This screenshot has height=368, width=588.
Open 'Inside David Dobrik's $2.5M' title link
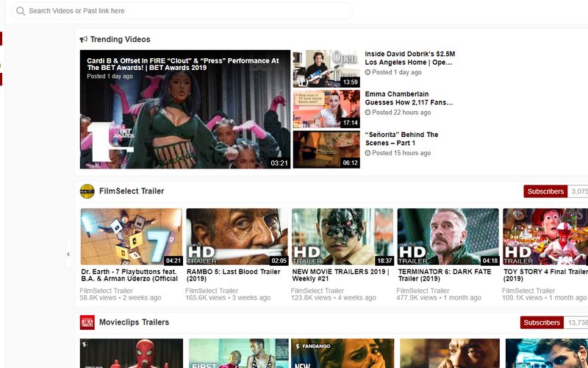[x=410, y=58]
